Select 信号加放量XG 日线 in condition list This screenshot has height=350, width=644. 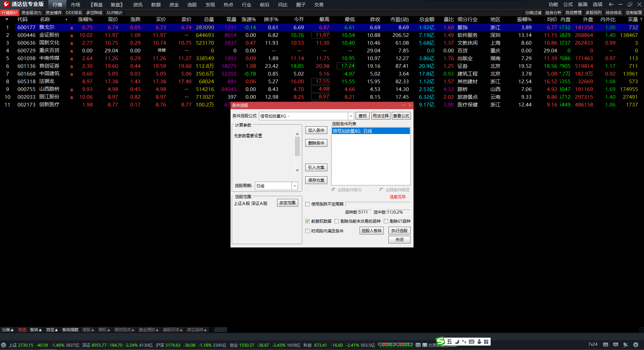371,131
